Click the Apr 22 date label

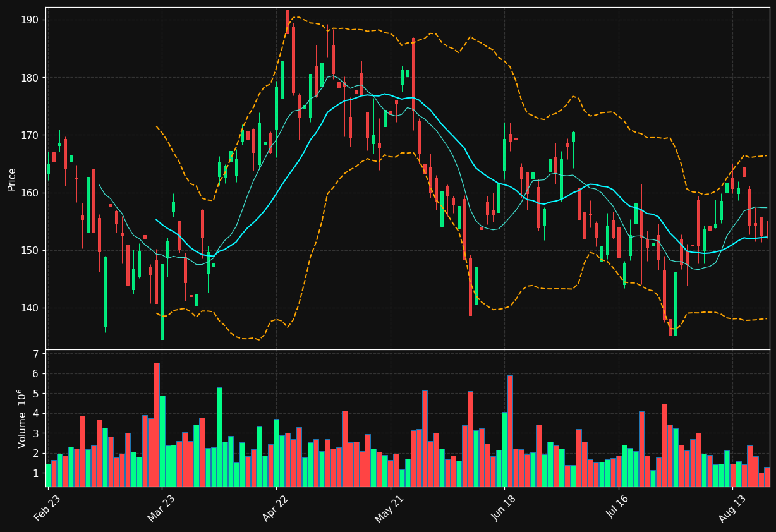276,509
